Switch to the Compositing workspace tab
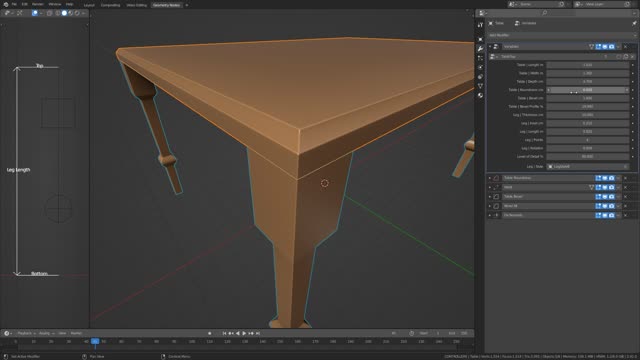Viewport: 640px width, 360px height. click(110, 5)
